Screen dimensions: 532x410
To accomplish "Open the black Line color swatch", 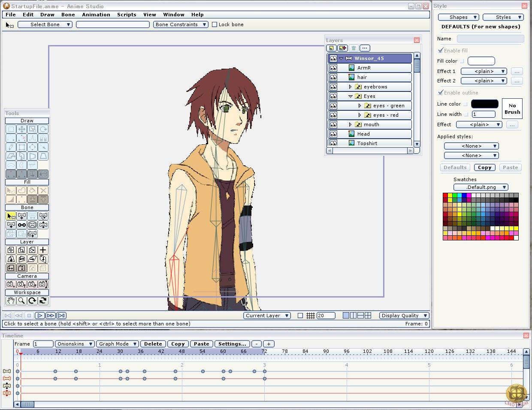I will click(x=485, y=104).
